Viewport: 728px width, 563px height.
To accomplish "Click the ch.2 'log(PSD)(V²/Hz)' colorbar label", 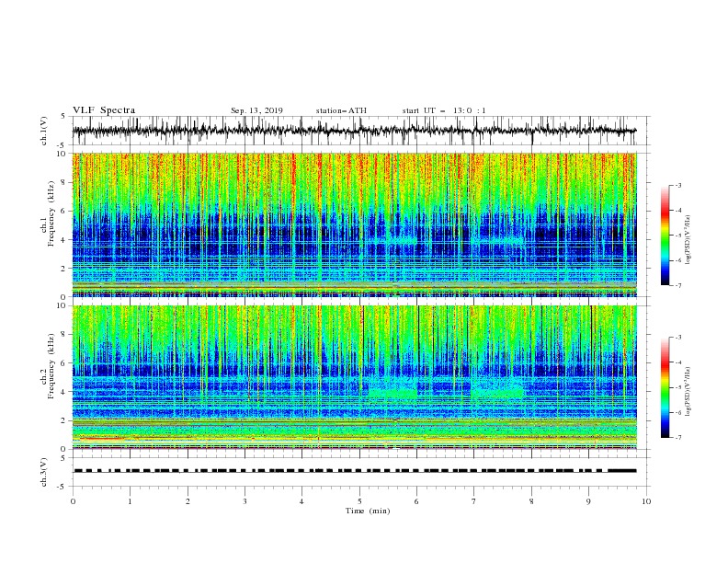I will 688,392.
